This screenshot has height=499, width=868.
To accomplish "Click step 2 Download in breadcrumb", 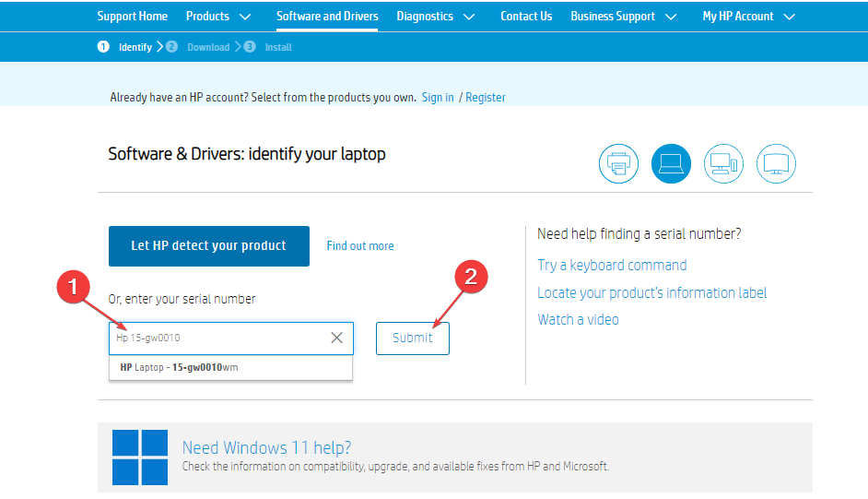I will point(197,47).
